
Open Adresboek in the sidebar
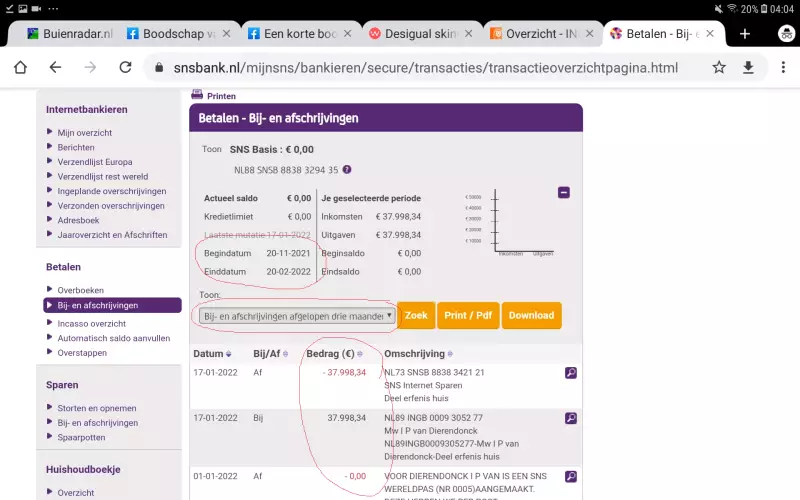[78, 220]
